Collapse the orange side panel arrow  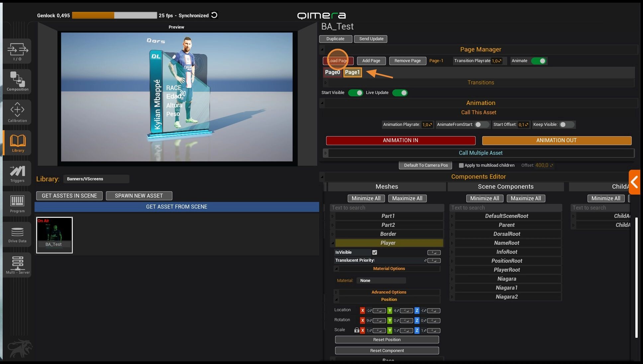(634, 182)
